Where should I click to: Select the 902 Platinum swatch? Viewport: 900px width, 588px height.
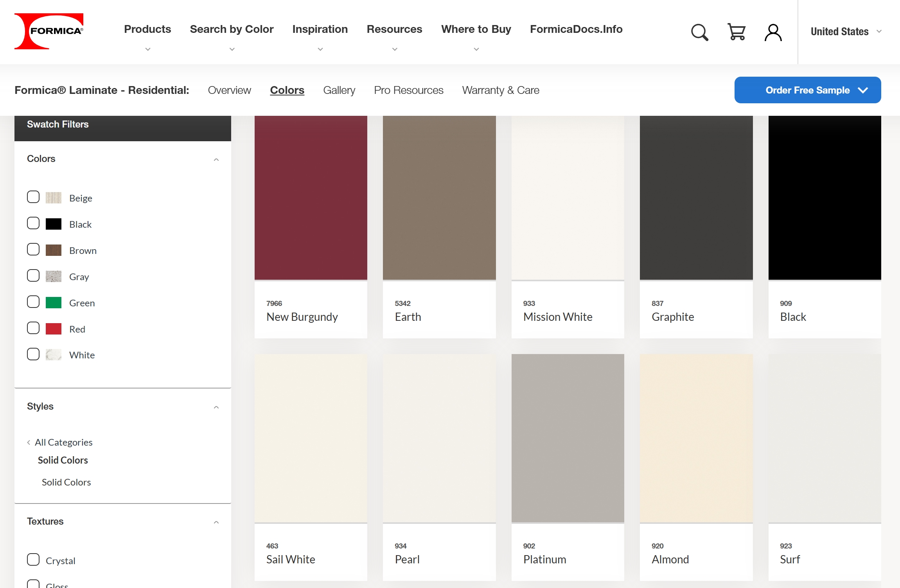[568, 438]
